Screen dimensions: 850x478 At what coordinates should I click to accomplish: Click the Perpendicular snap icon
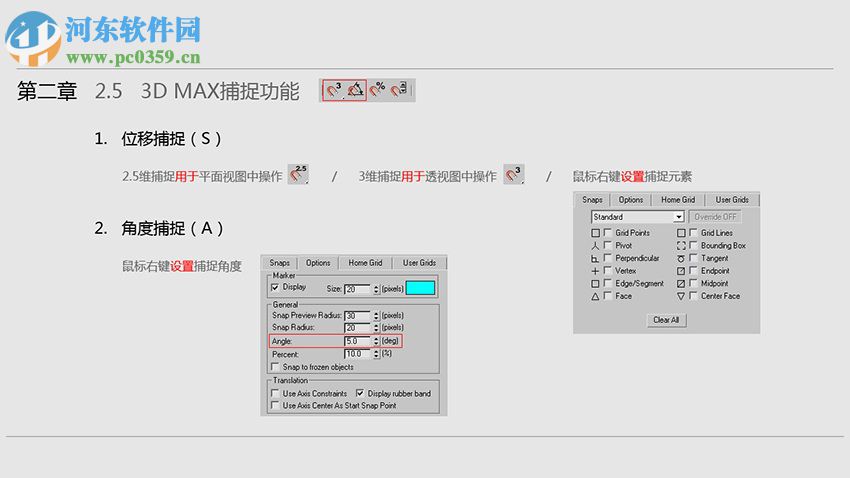point(595,259)
